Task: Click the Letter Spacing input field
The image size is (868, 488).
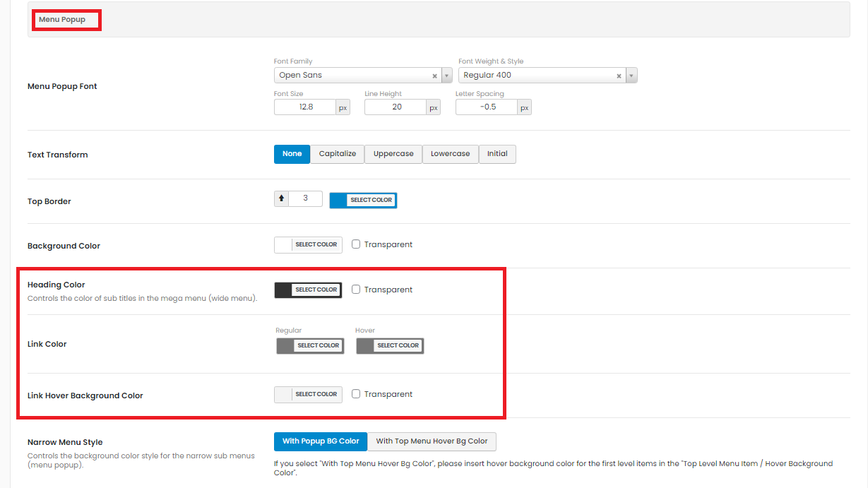Action: coord(487,107)
